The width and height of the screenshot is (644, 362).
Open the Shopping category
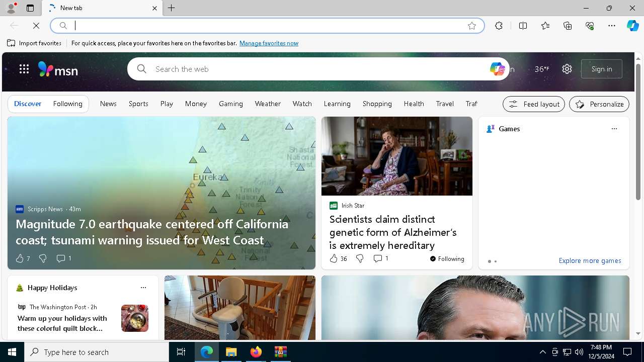point(377,104)
